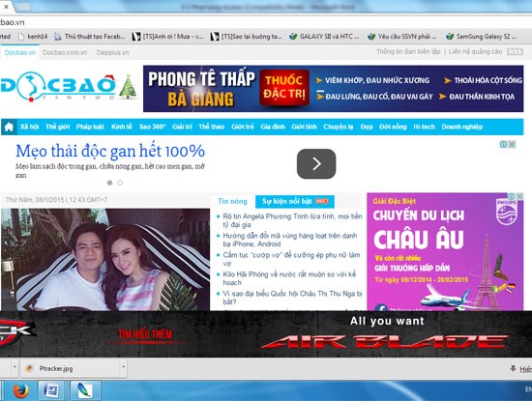Open the 'Hi-tech' menu section
This screenshot has height=401, width=532.
424,127
